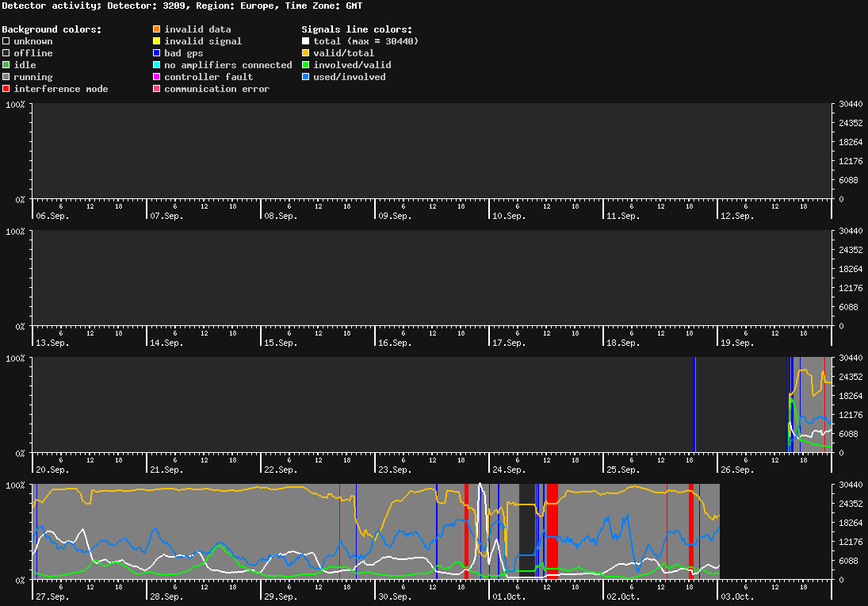This screenshot has width=868, height=606.
Task: Click the white total signals legend swatch
Action: pos(305,41)
